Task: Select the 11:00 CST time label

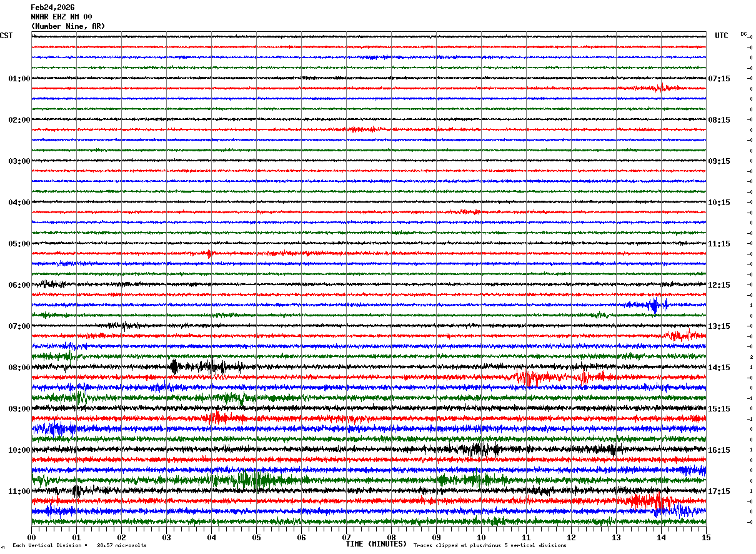Action: pos(19,491)
